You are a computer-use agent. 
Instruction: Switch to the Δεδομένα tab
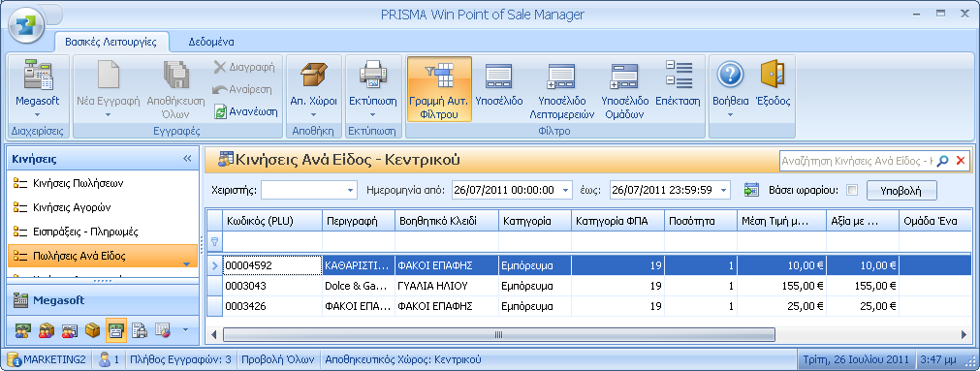pos(211,43)
